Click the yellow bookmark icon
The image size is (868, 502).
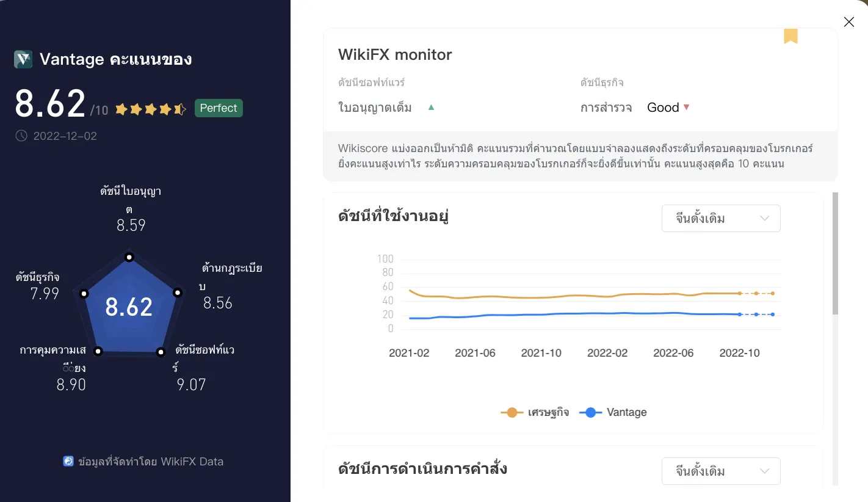click(x=790, y=36)
